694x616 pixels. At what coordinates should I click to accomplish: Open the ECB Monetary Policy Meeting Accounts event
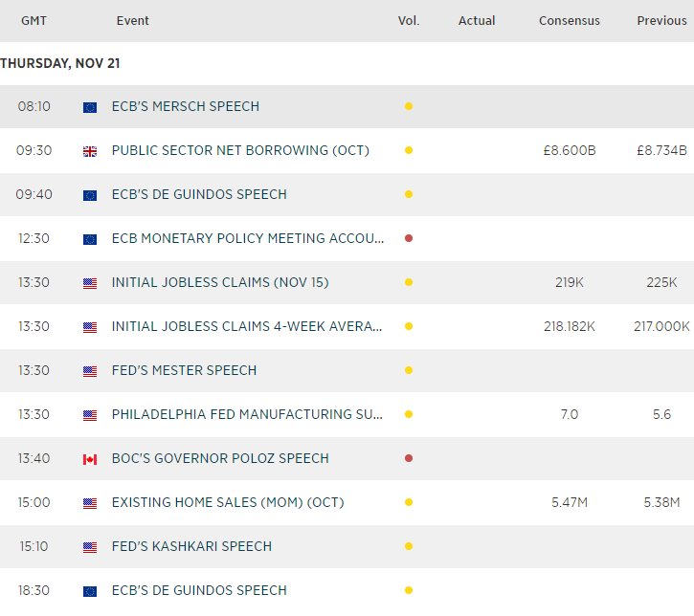[248, 239]
